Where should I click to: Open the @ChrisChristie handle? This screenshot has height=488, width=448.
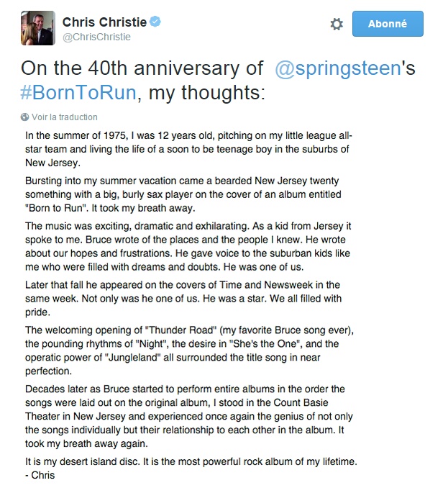coord(97,37)
